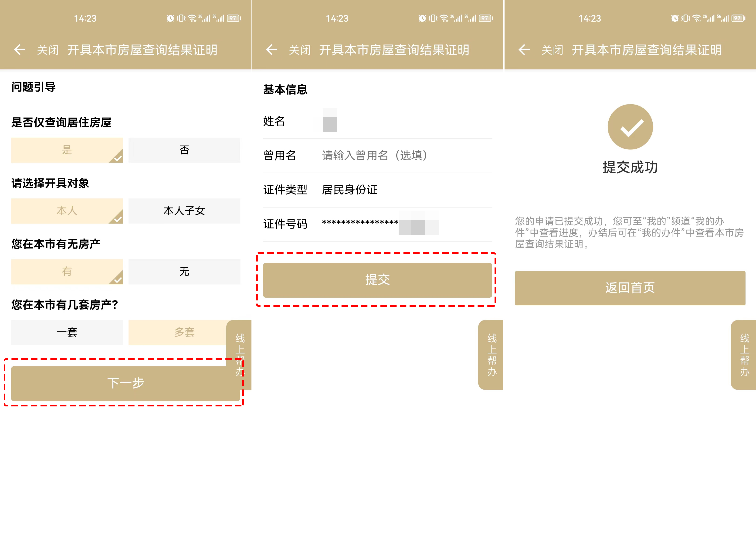Screen dimensions: 756x545
Task: Tap Wi-Fi icon in middle status bar
Action: coord(444,18)
